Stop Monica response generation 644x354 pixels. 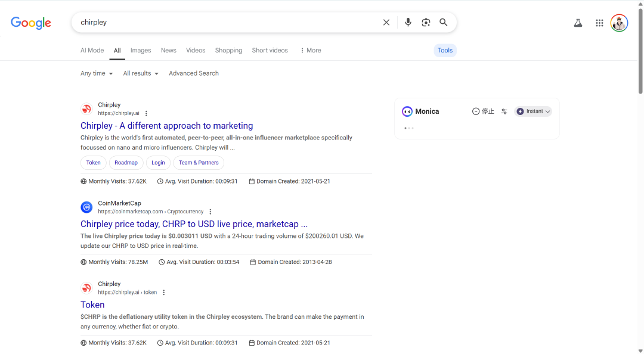click(x=483, y=111)
